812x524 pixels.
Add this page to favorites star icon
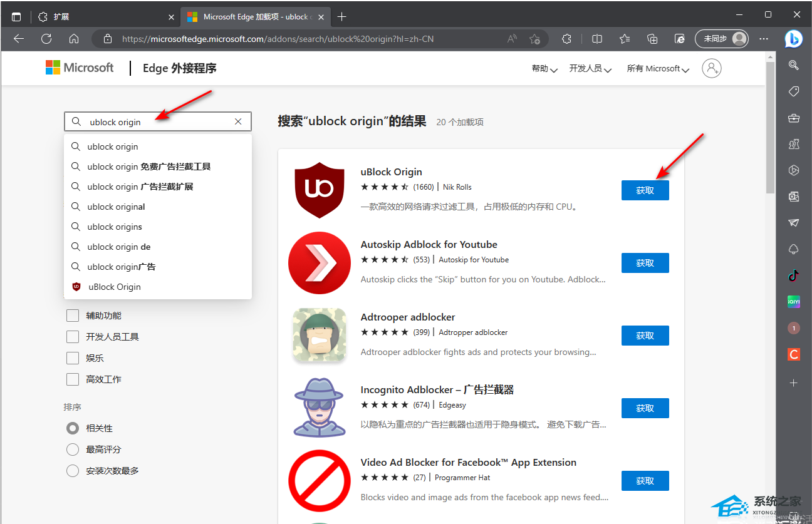click(x=534, y=39)
